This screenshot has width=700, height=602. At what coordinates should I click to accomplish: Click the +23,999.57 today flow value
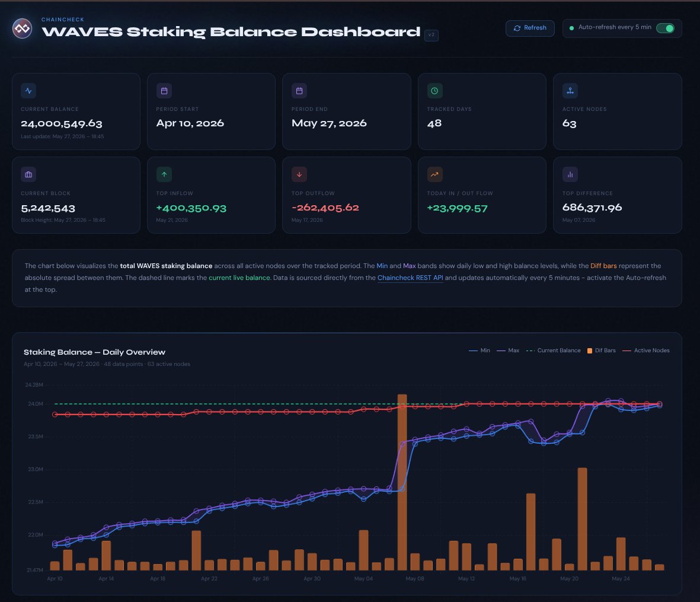click(457, 208)
